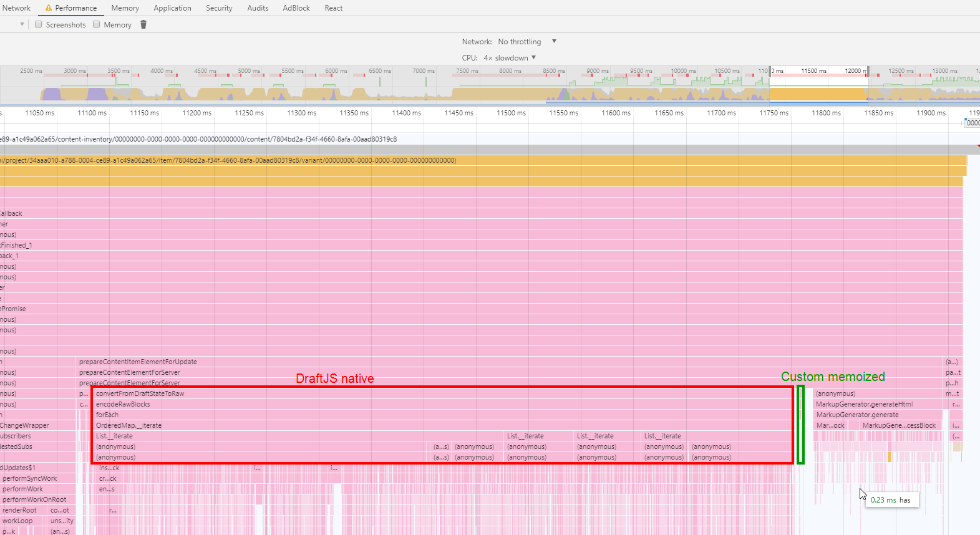
Task: Open the Security tab
Action: tap(219, 8)
